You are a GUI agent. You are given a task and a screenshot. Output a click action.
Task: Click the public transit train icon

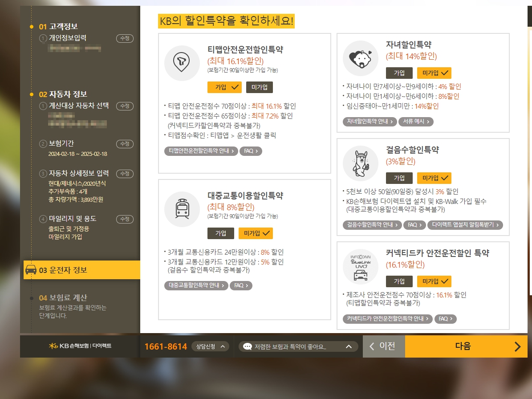[182, 209]
